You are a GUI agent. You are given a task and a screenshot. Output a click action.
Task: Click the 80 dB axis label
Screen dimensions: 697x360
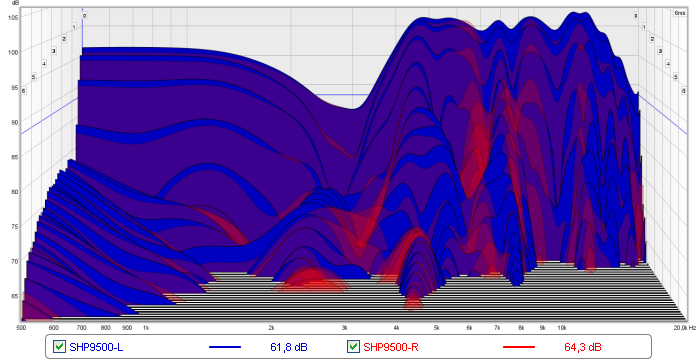pos(15,192)
